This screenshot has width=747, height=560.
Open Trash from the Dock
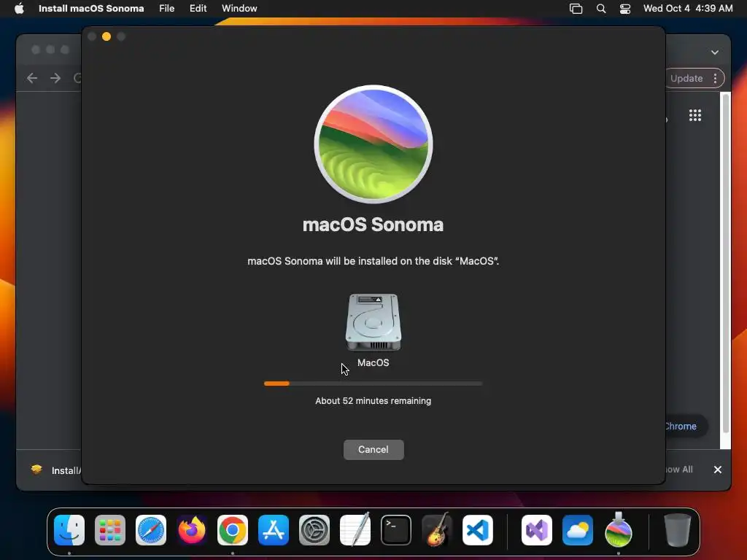tap(678, 530)
